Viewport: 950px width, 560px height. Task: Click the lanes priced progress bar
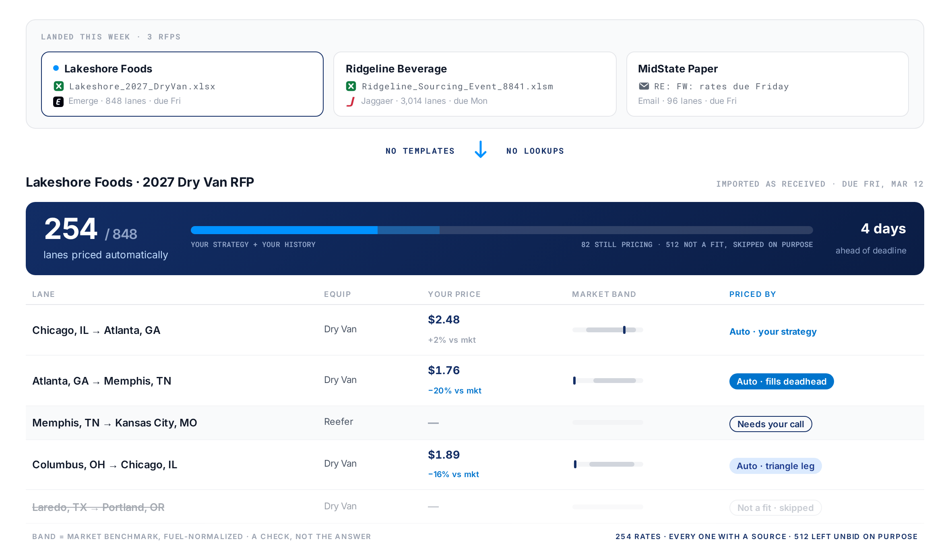(x=502, y=230)
